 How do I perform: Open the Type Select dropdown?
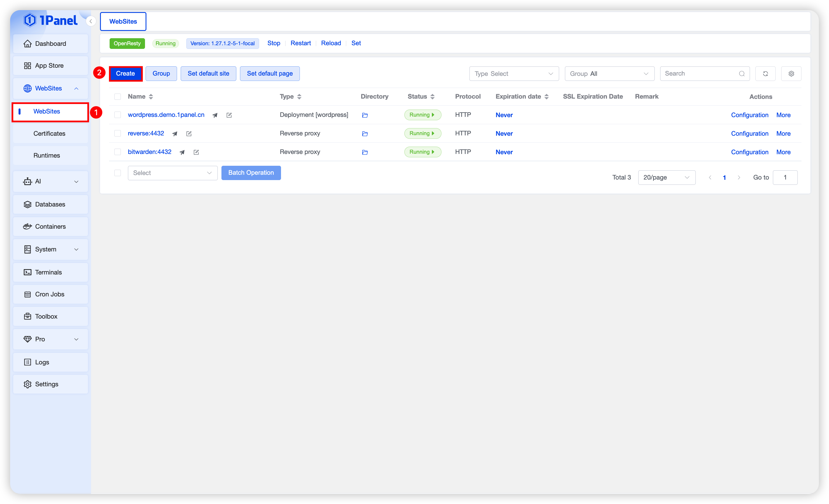coord(514,74)
